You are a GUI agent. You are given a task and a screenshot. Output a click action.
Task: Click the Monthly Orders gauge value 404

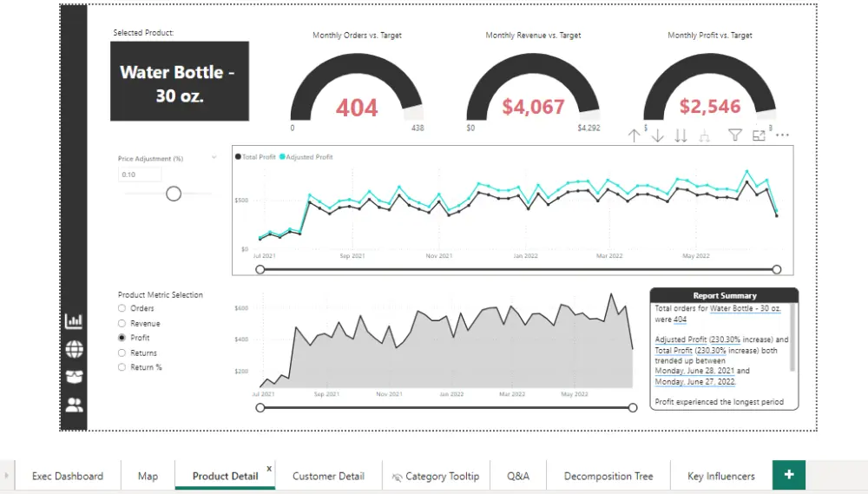(357, 108)
